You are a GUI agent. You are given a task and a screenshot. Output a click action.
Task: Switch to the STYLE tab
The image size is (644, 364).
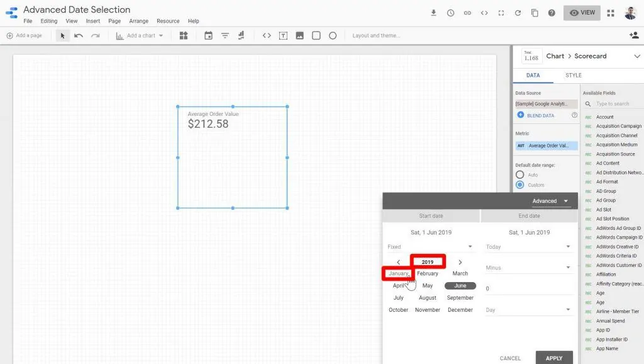pos(573,75)
